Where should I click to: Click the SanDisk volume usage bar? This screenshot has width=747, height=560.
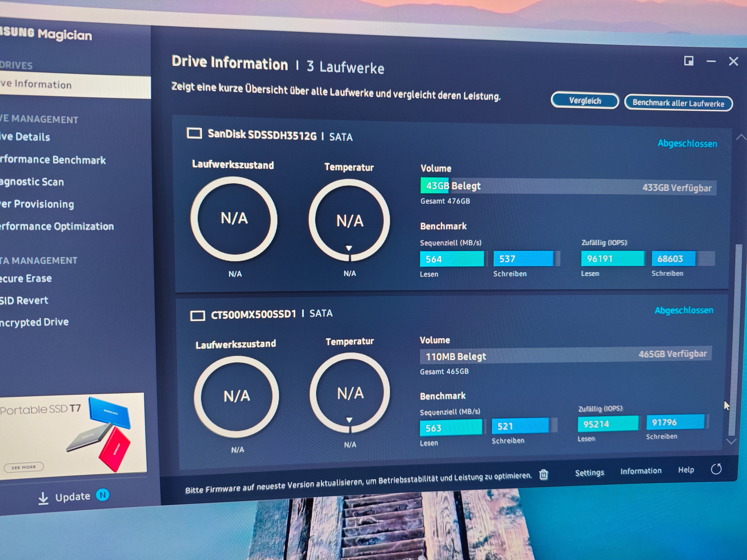pos(568,186)
